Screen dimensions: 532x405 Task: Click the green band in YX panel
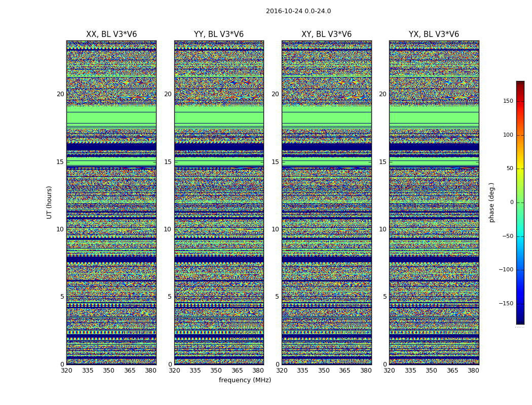[434, 117]
